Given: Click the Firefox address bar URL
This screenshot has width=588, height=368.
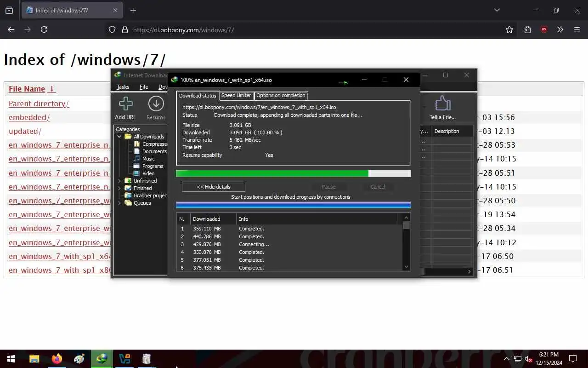Looking at the screenshot, I should pos(183,30).
